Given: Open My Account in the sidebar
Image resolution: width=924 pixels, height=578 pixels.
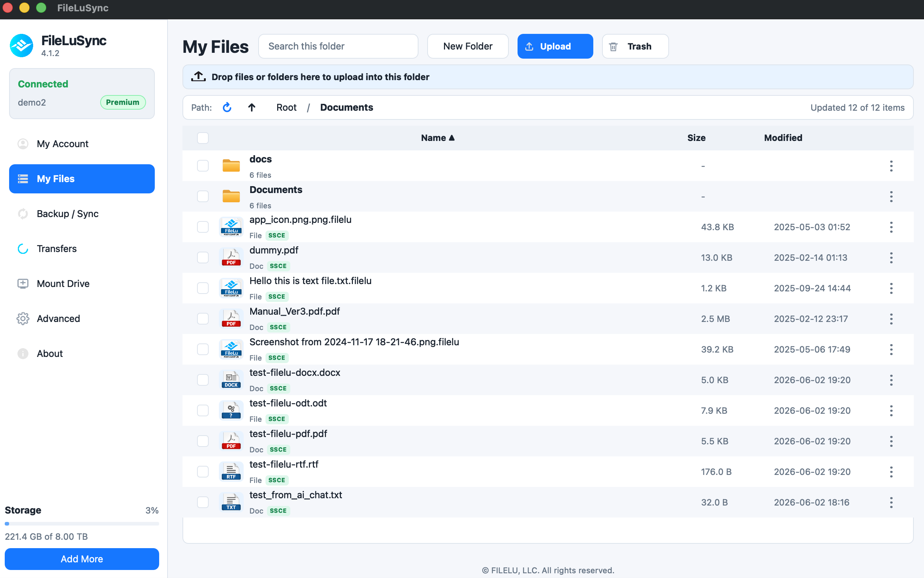Looking at the screenshot, I should tap(82, 144).
